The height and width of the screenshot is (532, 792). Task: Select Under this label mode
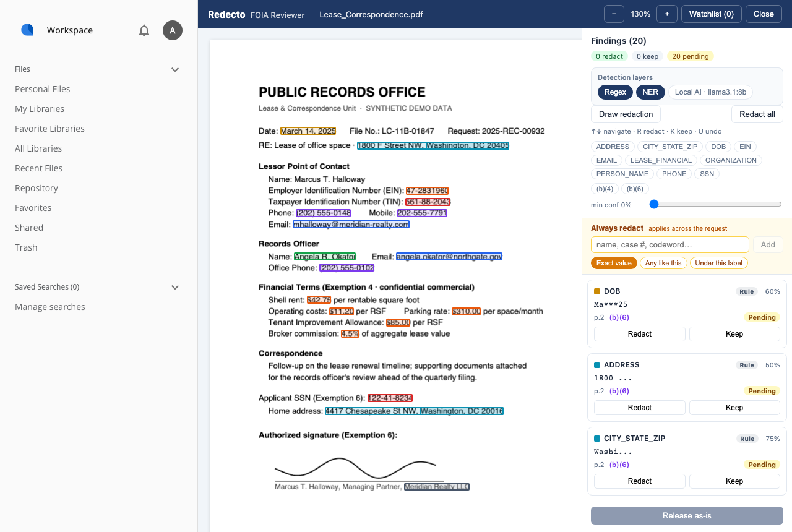[x=718, y=263]
